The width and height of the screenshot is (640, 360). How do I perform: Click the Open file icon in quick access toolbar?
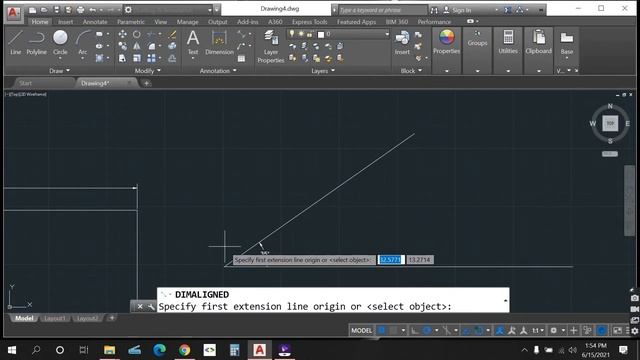[x=44, y=10]
